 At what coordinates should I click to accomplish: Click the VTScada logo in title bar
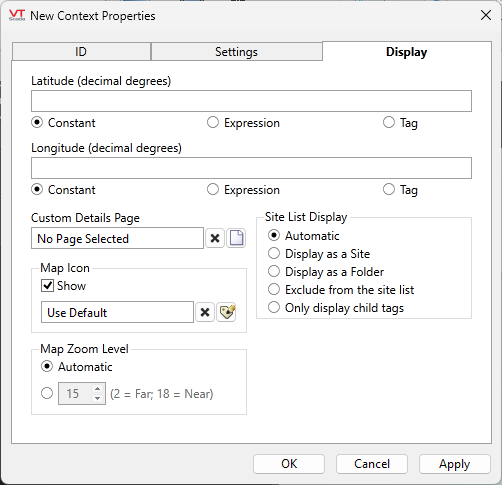17,15
